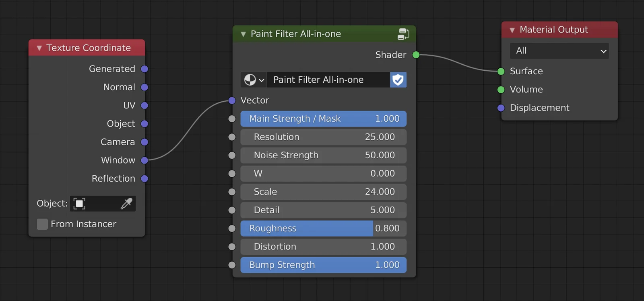Click the UV output socket
This screenshot has height=301, width=644.
(x=144, y=106)
